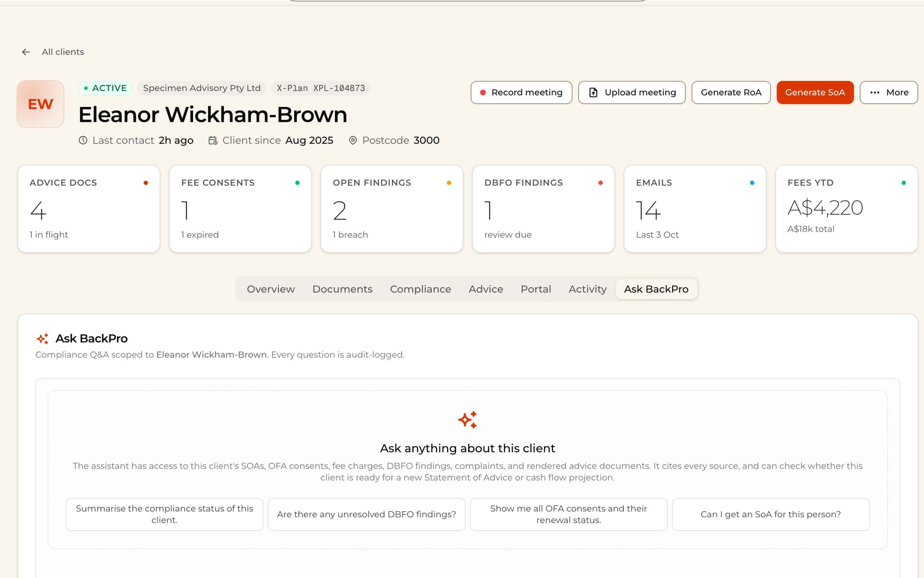Switch to the Portal tab
Screen dimensions: 924x578
pos(536,289)
